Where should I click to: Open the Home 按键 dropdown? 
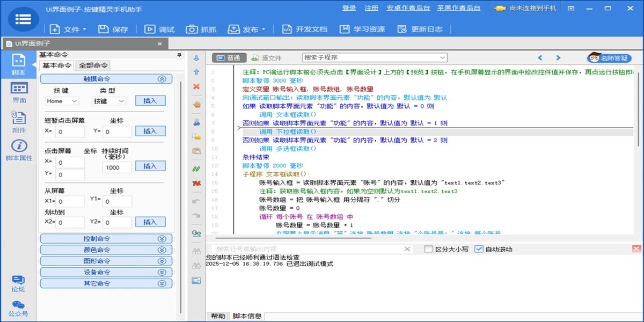[x=60, y=101]
